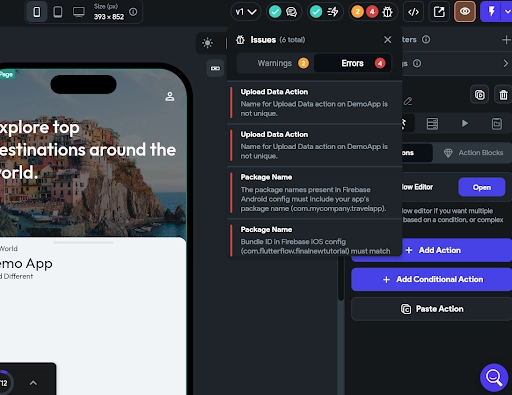The image size is (512, 395).
Task: Switch to the Errors tab
Action: 353,63
